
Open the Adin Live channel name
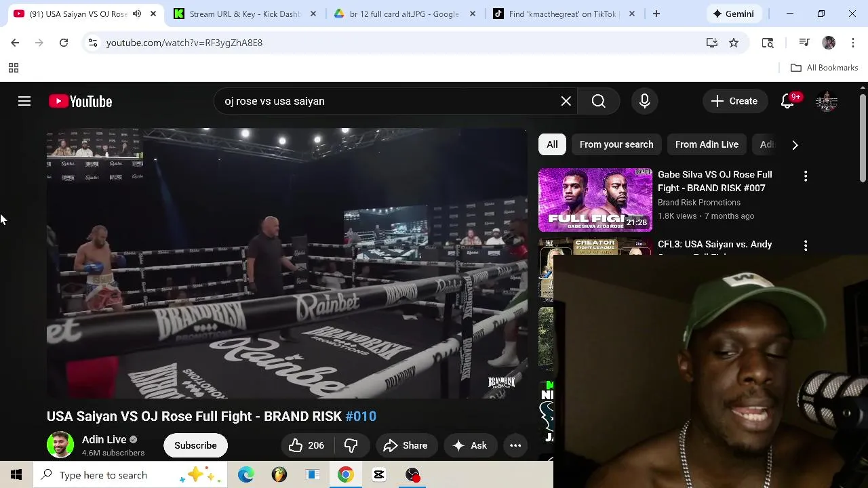point(104,439)
